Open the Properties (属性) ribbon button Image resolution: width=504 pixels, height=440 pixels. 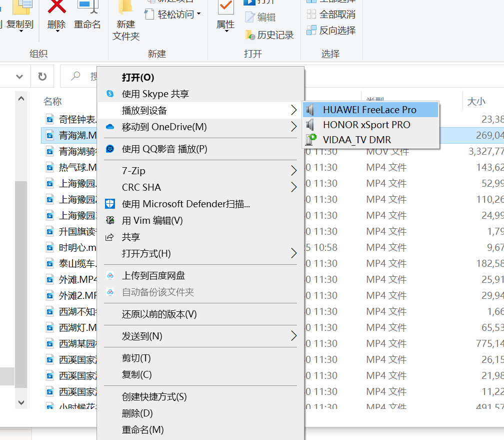(225, 16)
